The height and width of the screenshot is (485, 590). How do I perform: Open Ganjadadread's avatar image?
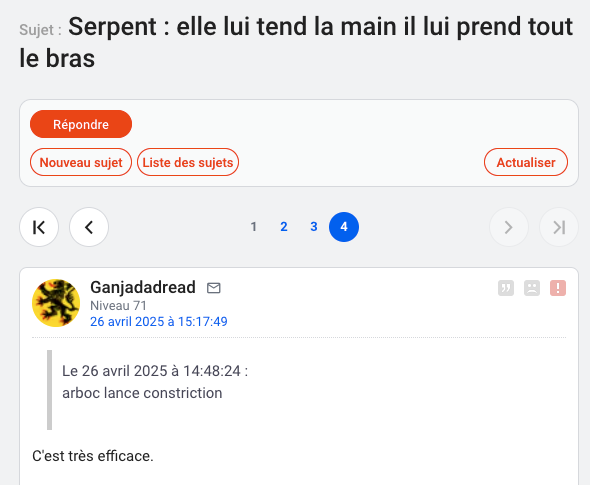56,303
